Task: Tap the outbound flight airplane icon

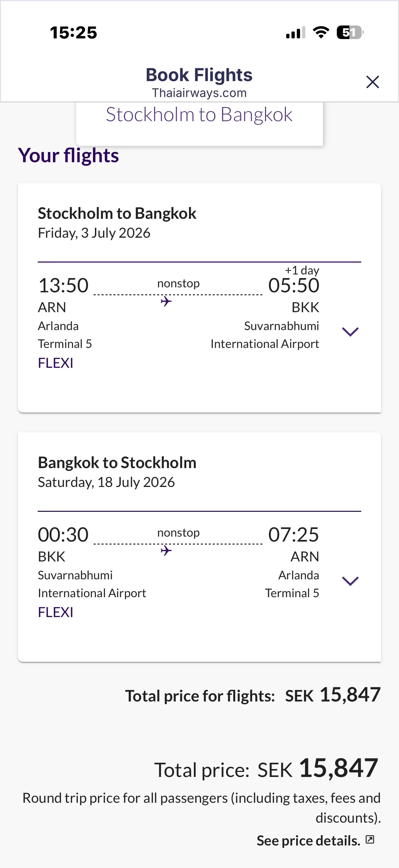Action: tap(166, 301)
